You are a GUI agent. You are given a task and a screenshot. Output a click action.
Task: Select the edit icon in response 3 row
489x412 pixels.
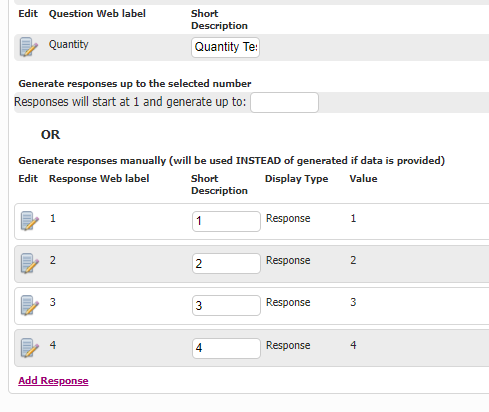tap(30, 305)
